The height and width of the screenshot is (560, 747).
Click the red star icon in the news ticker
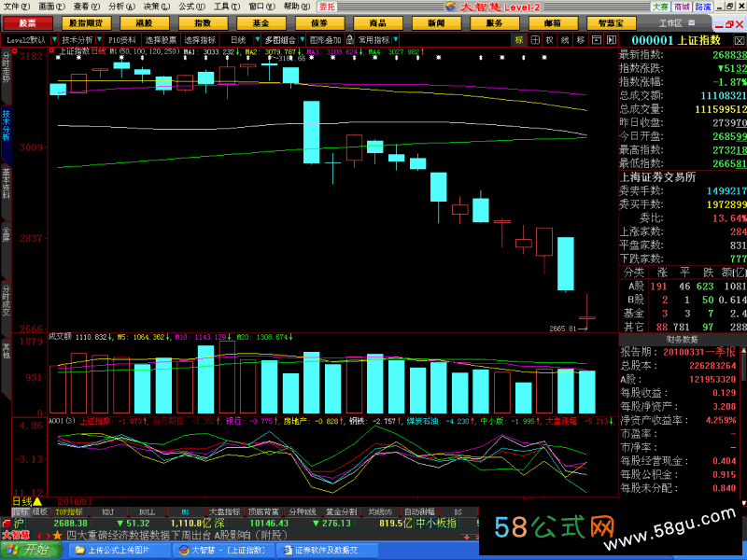point(57,536)
